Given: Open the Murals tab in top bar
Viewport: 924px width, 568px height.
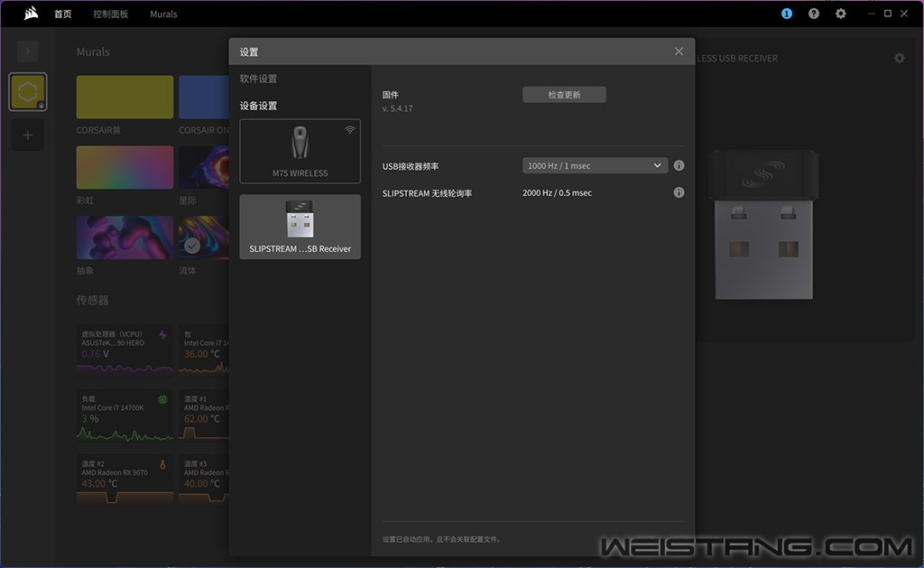Looking at the screenshot, I should [x=163, y=14].
